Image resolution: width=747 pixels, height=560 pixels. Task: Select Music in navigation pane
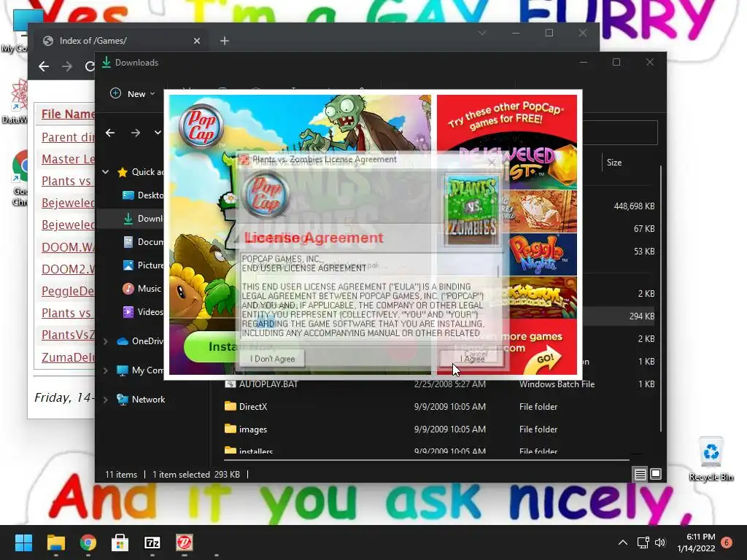click(142, 289)
